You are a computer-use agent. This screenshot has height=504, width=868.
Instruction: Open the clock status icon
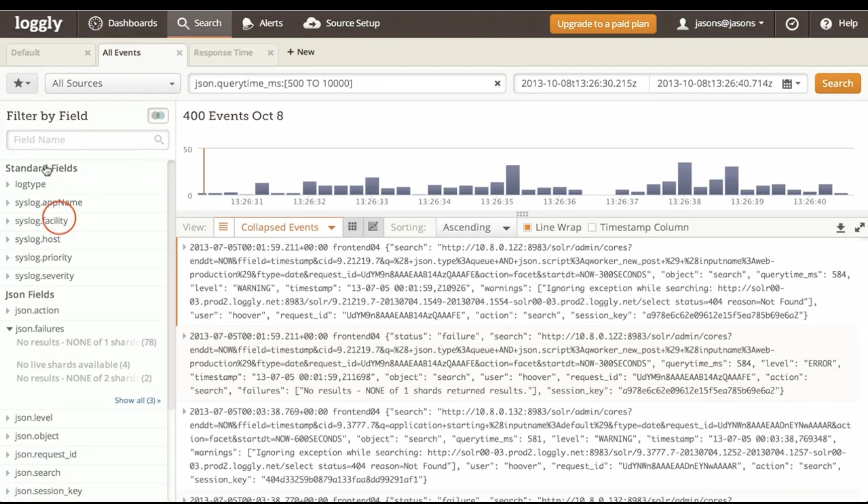(792, 24)
